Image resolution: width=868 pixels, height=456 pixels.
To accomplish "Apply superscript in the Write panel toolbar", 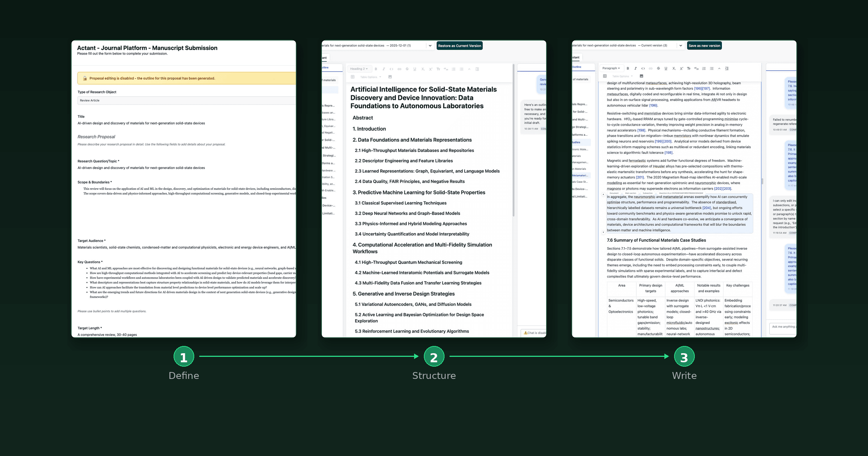I will tap(681, 68).
